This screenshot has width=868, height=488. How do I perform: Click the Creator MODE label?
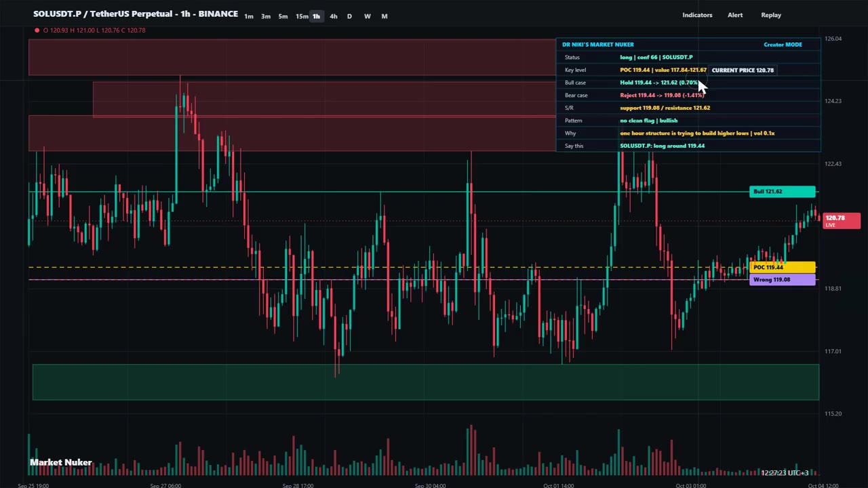(x=783, y=45)
